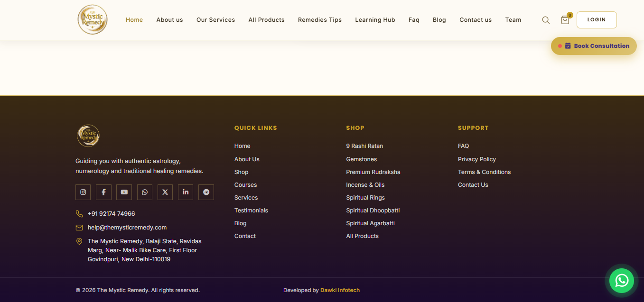Click the footer Mystic Remedy logo
Viewport: 644px width, 302px height.
pos(88,136)
